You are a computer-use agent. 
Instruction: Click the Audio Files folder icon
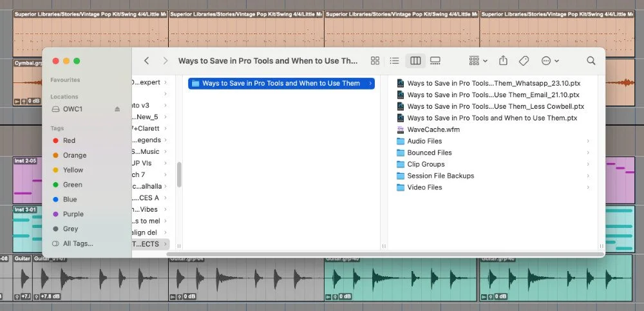(401, 141)
